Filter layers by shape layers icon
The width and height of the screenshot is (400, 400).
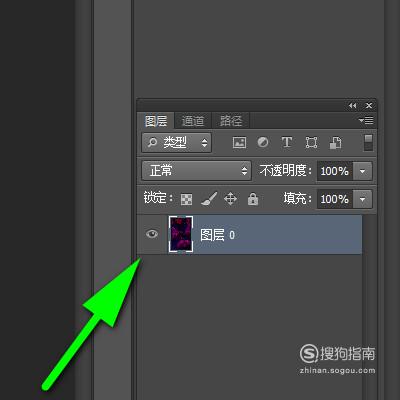point(311,143)
